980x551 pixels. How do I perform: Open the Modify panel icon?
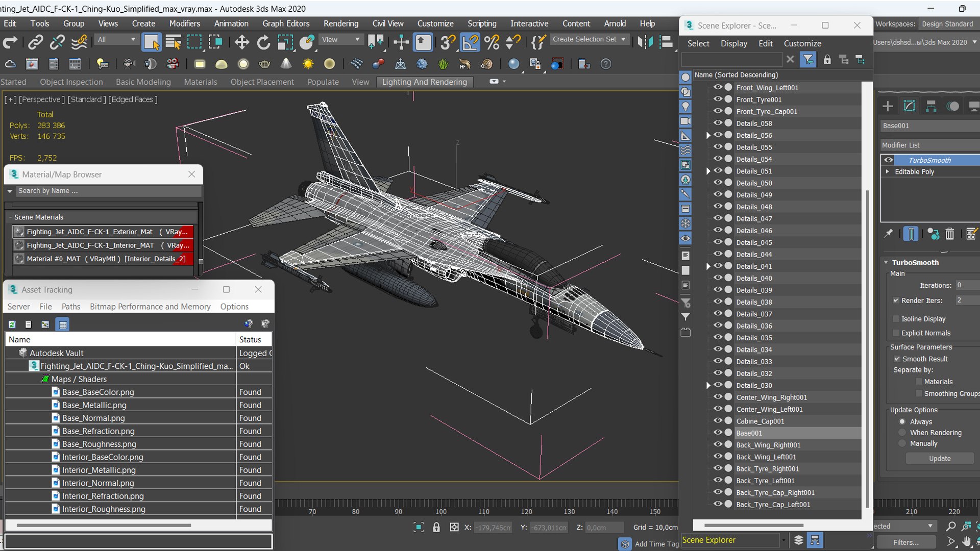click(910, 106)
